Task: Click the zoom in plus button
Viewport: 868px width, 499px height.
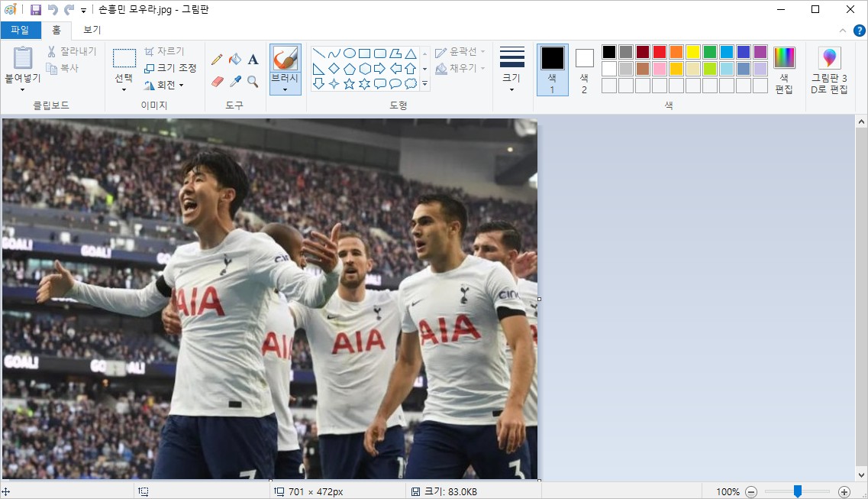Action: 844,491
